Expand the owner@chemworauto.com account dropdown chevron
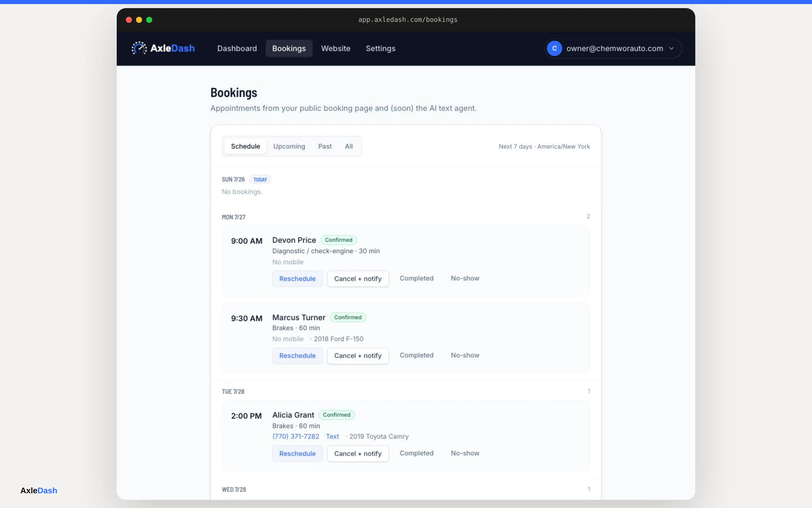 (x=671, y=48)
